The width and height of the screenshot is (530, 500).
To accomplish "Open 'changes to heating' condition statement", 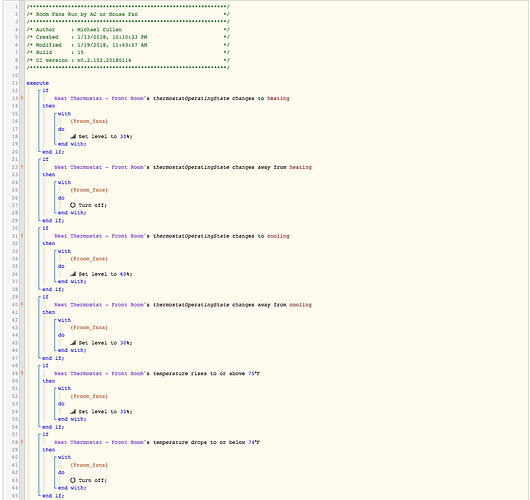I will 172,98.
